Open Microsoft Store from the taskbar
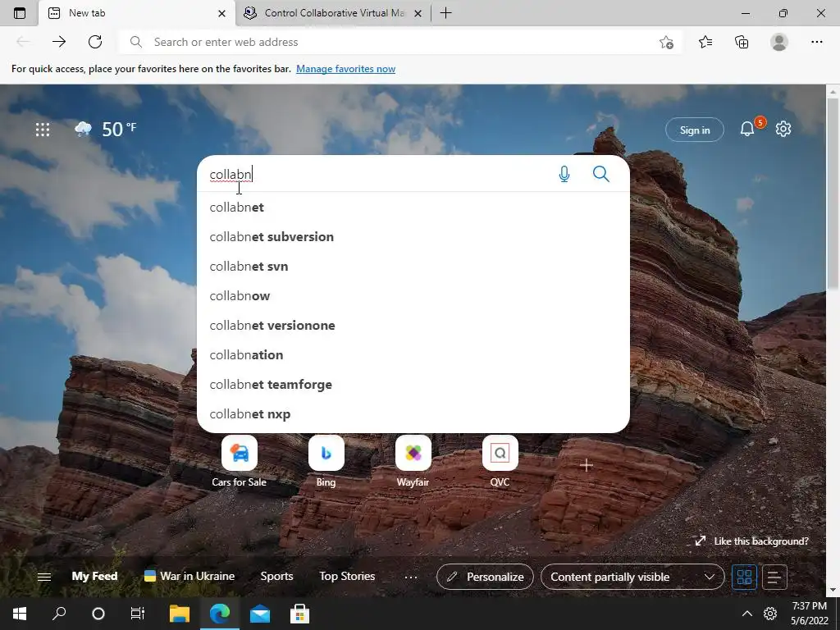This screenshot has height=630, width=840. (299, 614)
